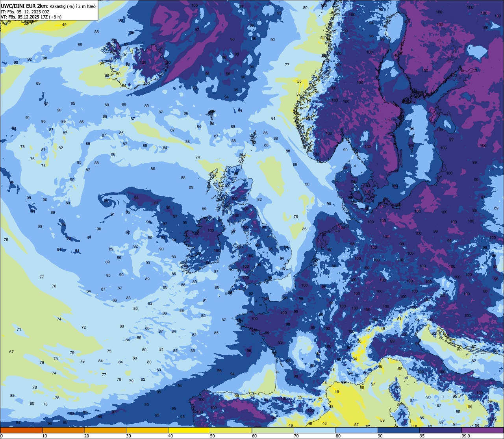Click the "72" humidity value label

pyautogui.click(x=83, y=328)
